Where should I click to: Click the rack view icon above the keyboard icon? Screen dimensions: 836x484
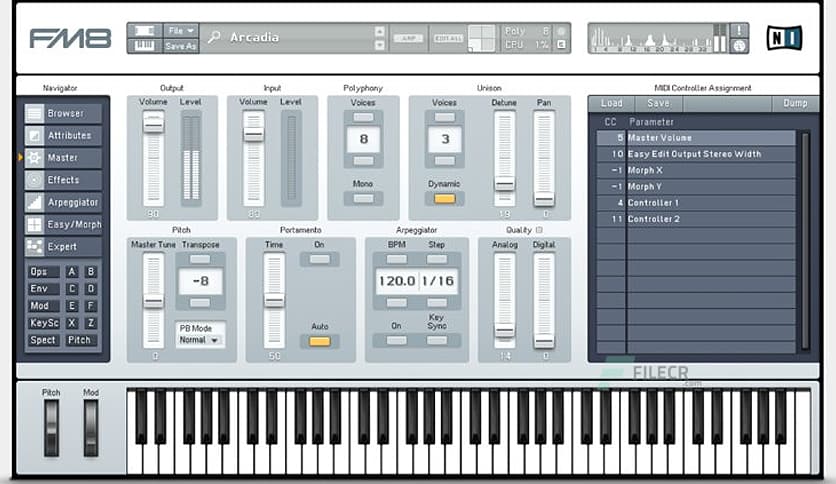[x=144, y=30]
